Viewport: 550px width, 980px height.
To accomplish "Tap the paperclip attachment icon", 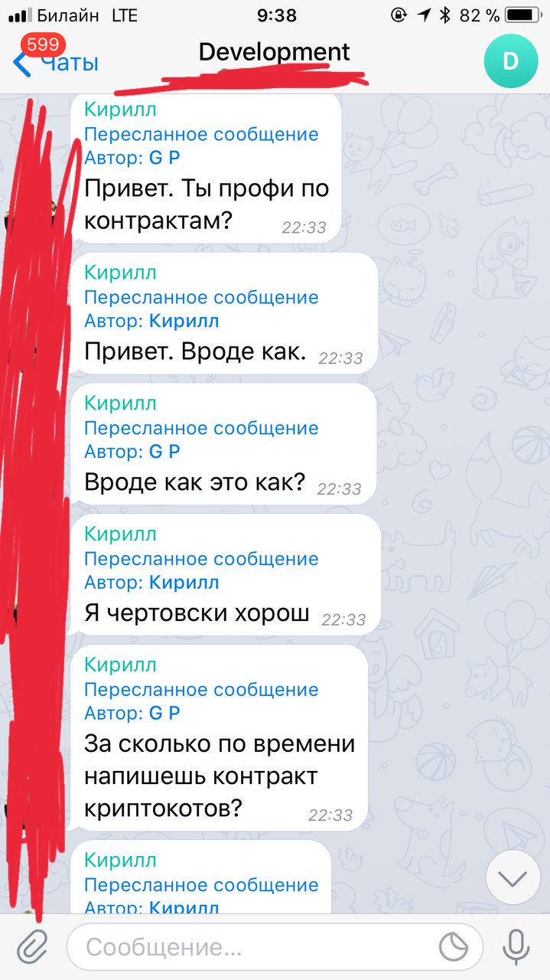I will click(32, 946).
